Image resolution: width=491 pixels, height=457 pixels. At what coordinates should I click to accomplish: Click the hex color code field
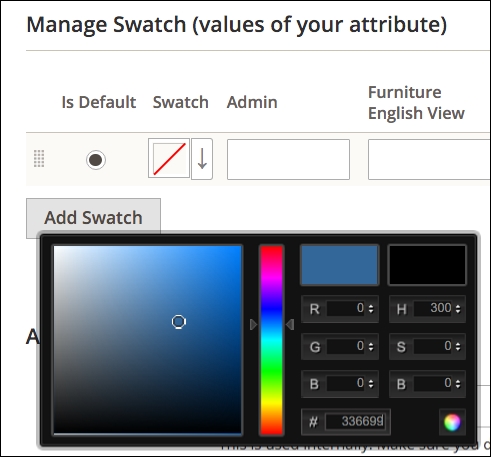coord(355,422)
